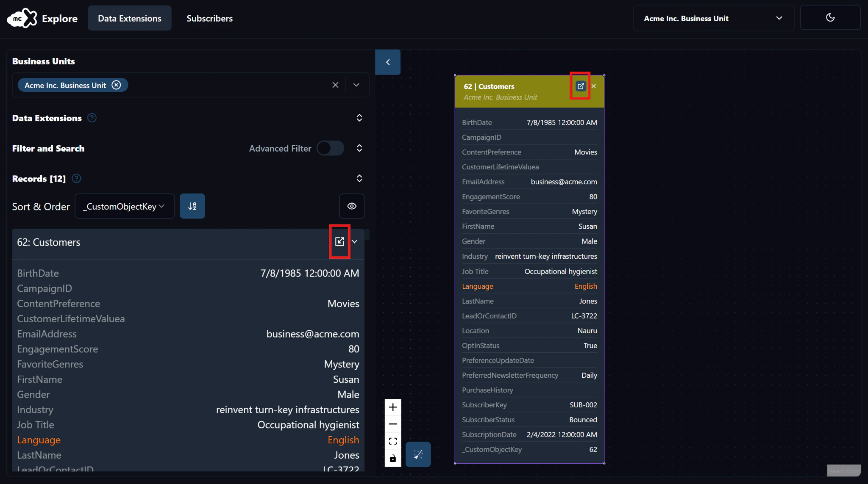The height and width of the screenshot is (484, 868).
Task: Click the 2/4/2022 SubscriptionDate value
Action: (x=562, y=434)
